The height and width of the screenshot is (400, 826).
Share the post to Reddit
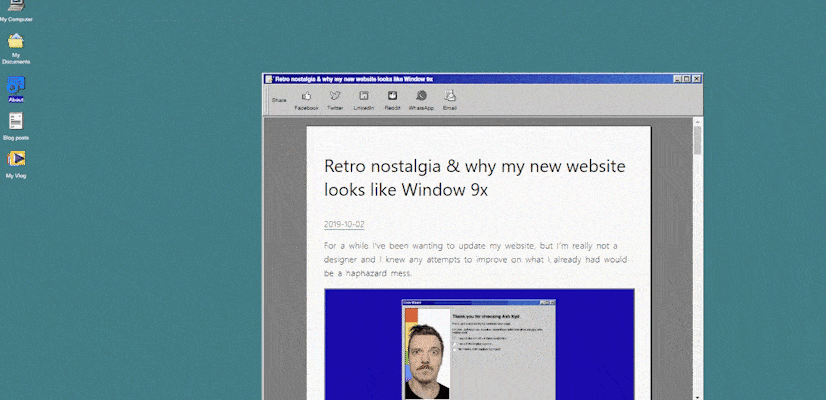point(392,100)
